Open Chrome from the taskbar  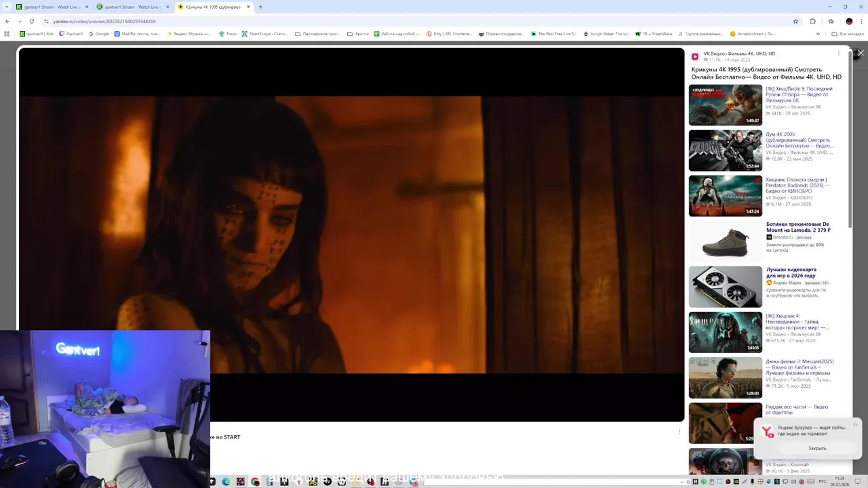click(255, 482)
